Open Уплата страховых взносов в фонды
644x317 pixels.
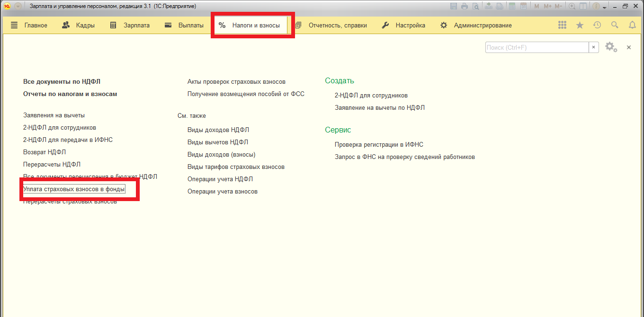pos(74,189)
